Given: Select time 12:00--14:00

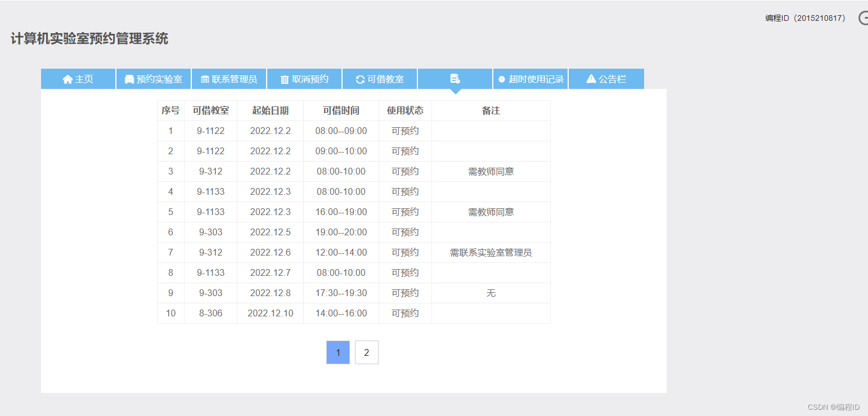Looking at the screenshot, I should 341,253.
